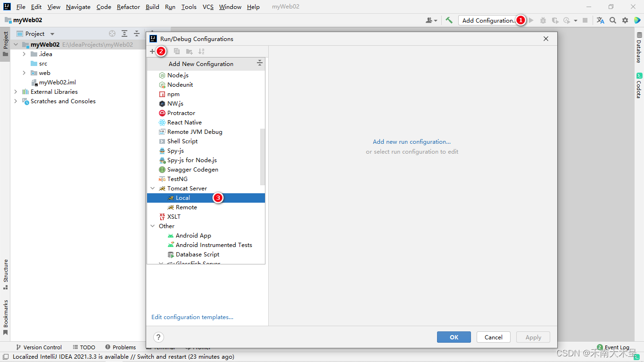Click the OK button

[454, 337]
